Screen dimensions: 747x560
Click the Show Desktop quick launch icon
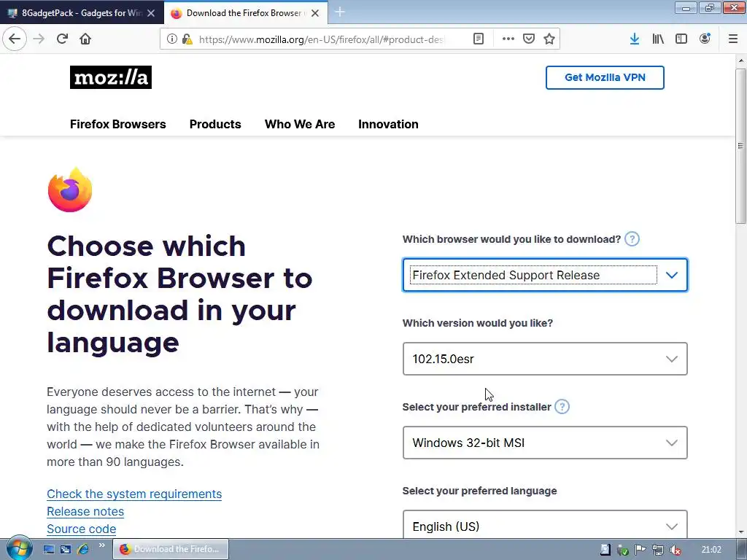click(49, 549)
